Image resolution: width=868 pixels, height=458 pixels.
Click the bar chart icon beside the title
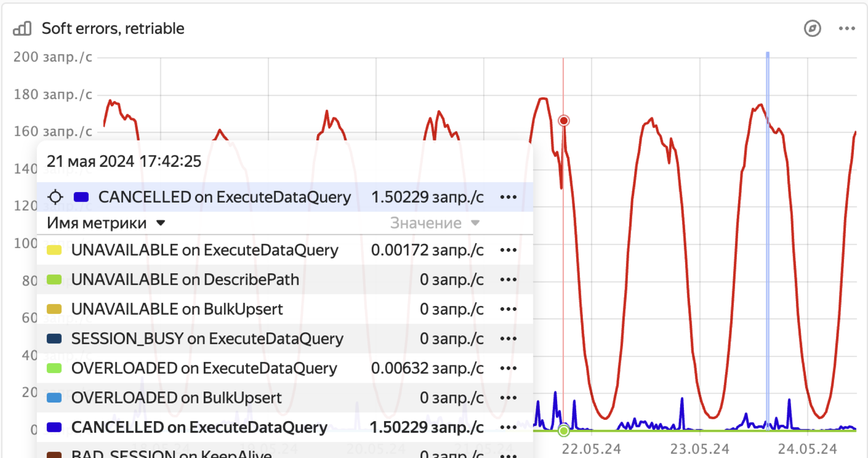[x=22, y=29]
